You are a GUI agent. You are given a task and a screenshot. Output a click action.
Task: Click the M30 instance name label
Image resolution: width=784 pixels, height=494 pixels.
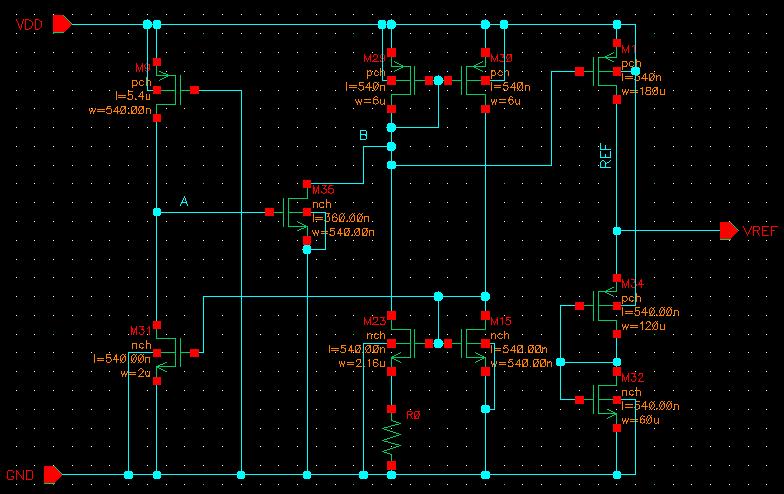tap(502, 58)
